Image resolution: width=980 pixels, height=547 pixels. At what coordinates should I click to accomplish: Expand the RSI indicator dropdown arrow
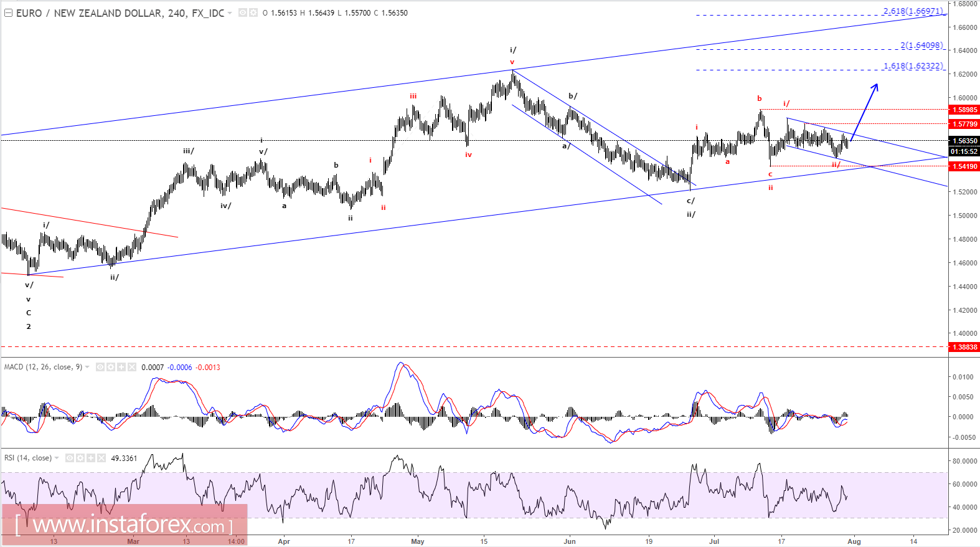[x=57, y=458]
